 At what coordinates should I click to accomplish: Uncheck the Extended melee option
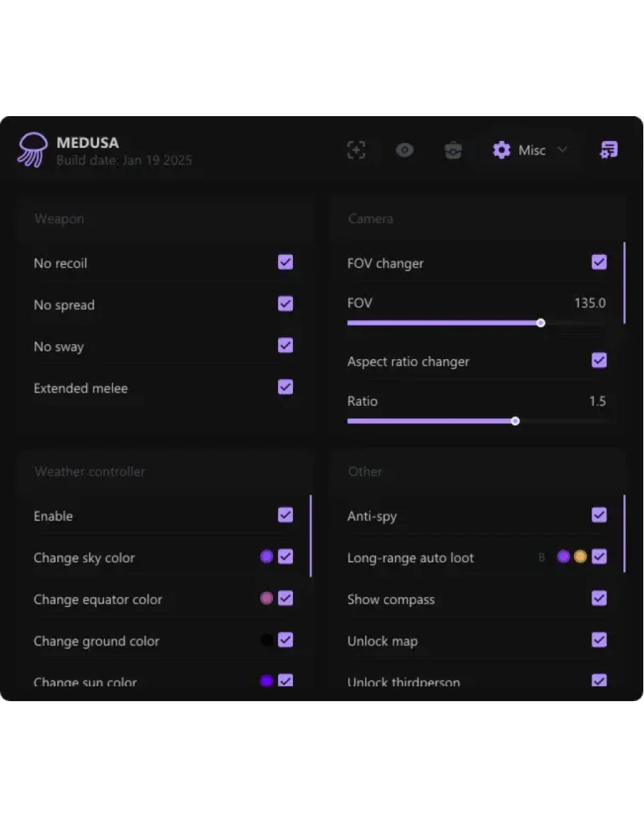(285, 387)
